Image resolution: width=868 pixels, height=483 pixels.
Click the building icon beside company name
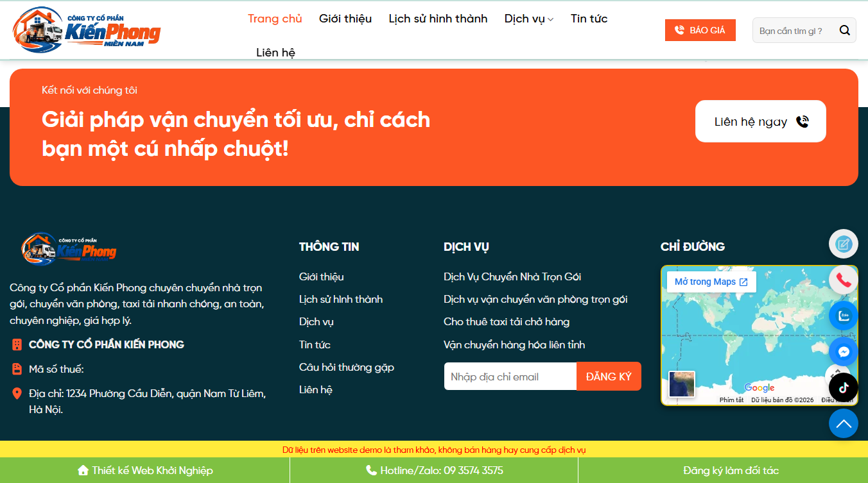pyautogui.click(x=17, y=344)
